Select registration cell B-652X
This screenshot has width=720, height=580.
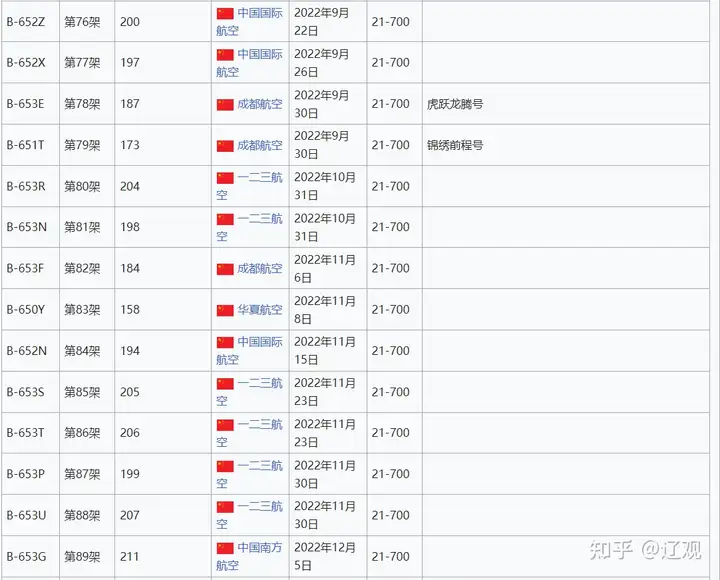[30, 62]
